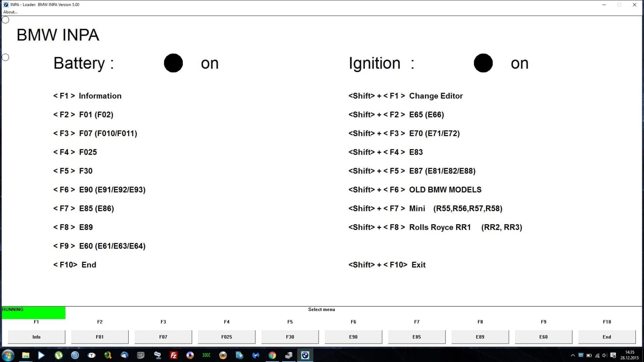Check battery status in system tray
Image resolution: width=644 pixels, height=362 pixels.
(x=589, y=355)
